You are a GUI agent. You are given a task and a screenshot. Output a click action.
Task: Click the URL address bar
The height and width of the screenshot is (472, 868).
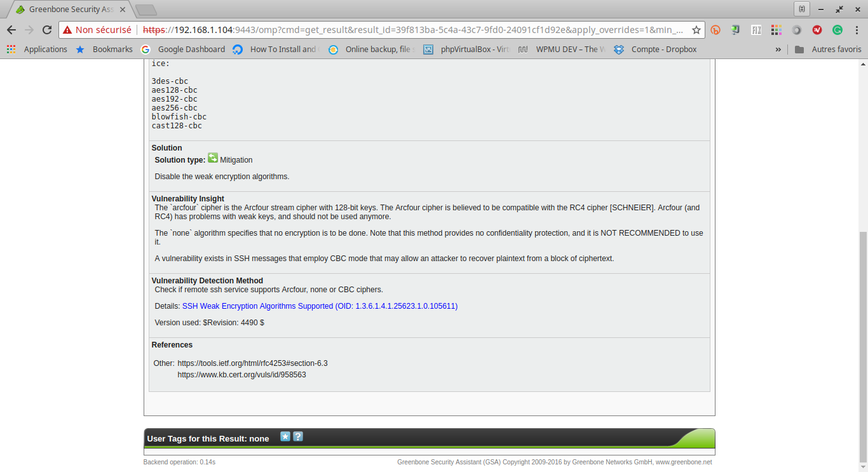[413, 30]
